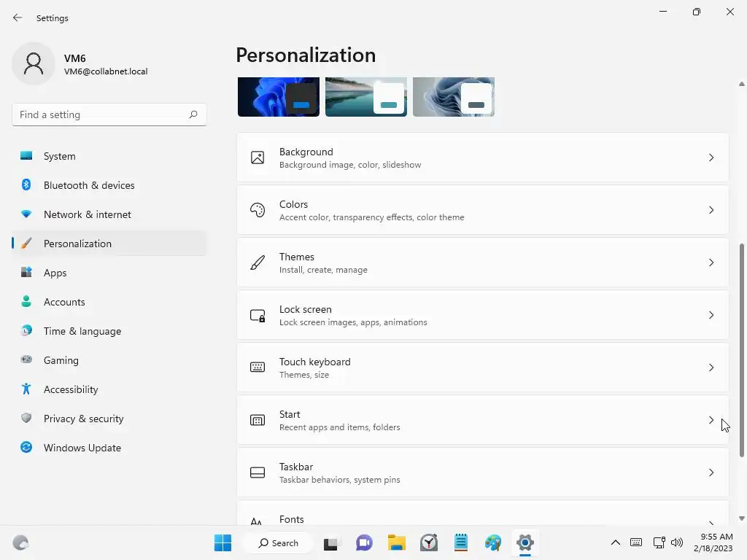Image resolution: width=747 pixels, height=560 pixels.
Task: Click the Gaming controller icon
Action: pos(26,359)
